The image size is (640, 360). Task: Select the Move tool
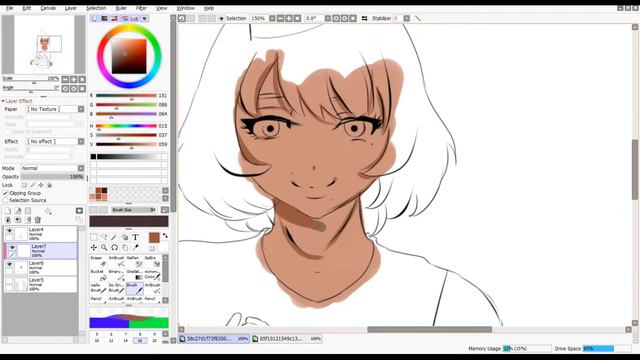[94, 247]
